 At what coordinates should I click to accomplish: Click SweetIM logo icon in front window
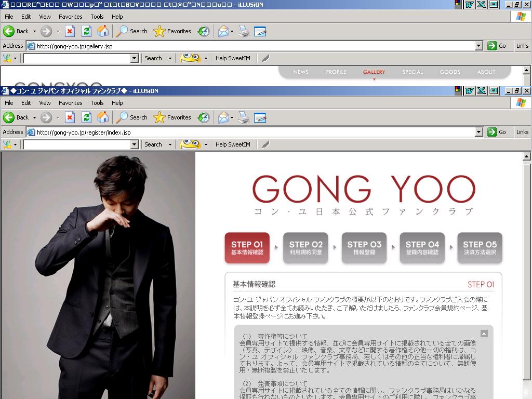click(x=7, y=144)
